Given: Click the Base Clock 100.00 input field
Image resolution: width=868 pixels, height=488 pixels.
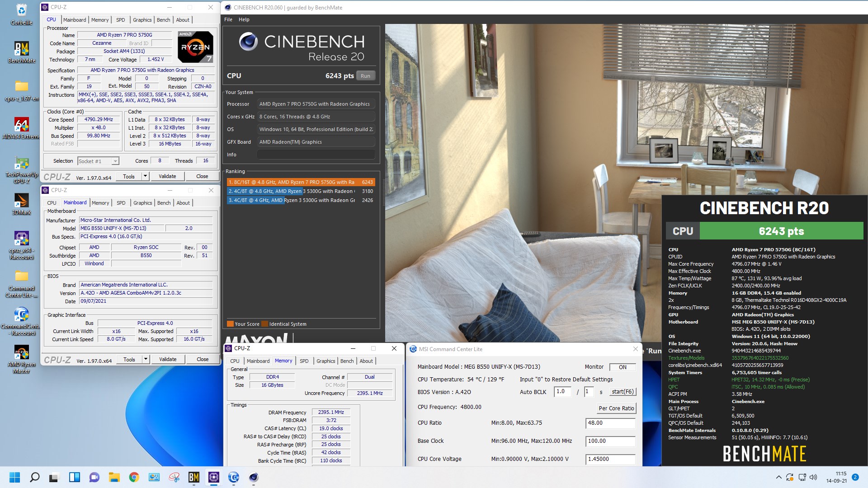Looking at the screenshot, I should [x=610, y=441].
